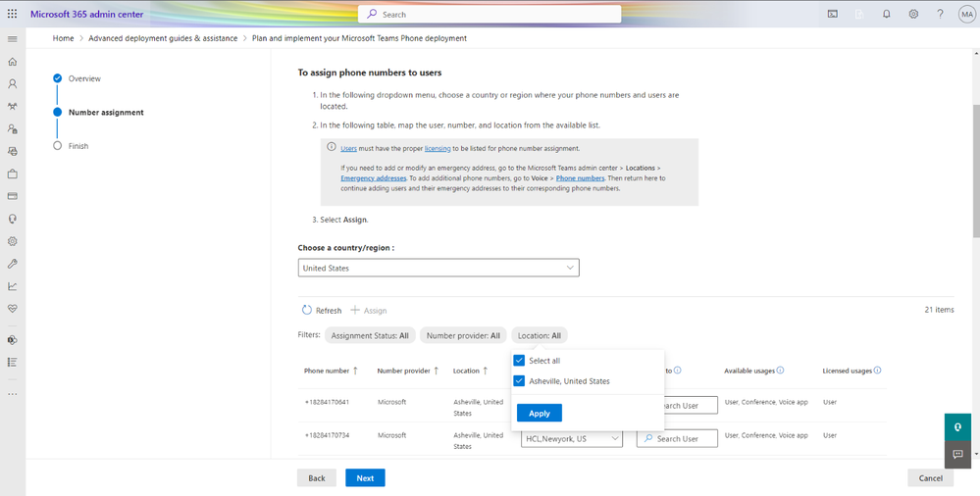Open Number provider: All filter

coord(462,335)
